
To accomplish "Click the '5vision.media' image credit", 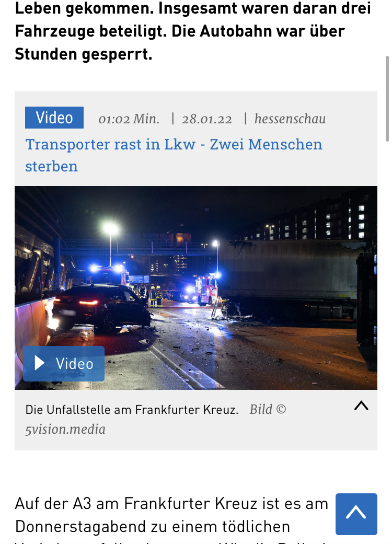I will point(65,430).
